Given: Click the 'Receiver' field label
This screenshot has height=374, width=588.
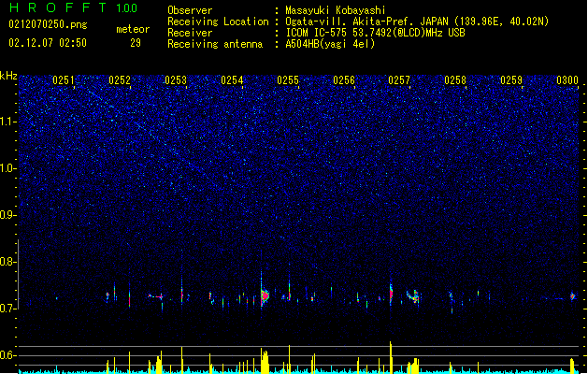Looking at the screenshot, I should pyautogui.click(x=190, y=33).
